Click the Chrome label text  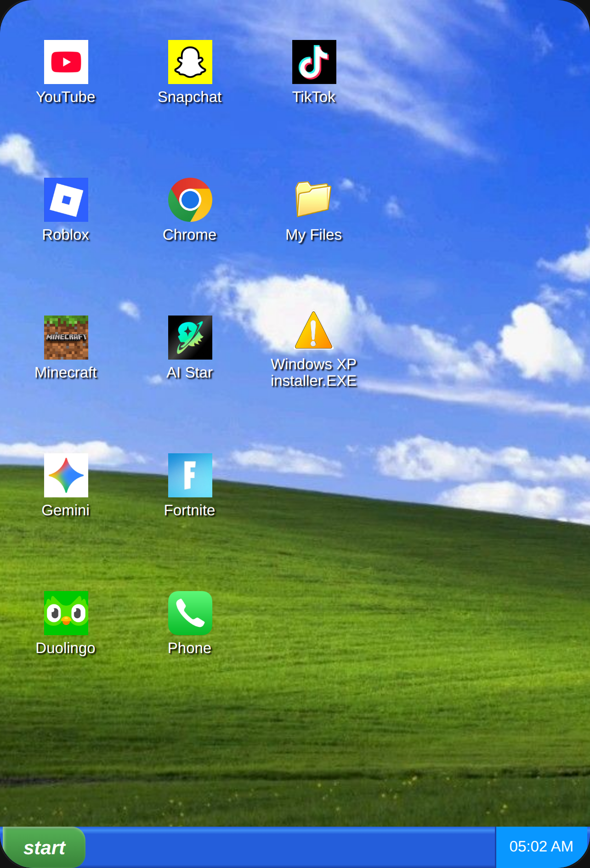tap(190, 235)
